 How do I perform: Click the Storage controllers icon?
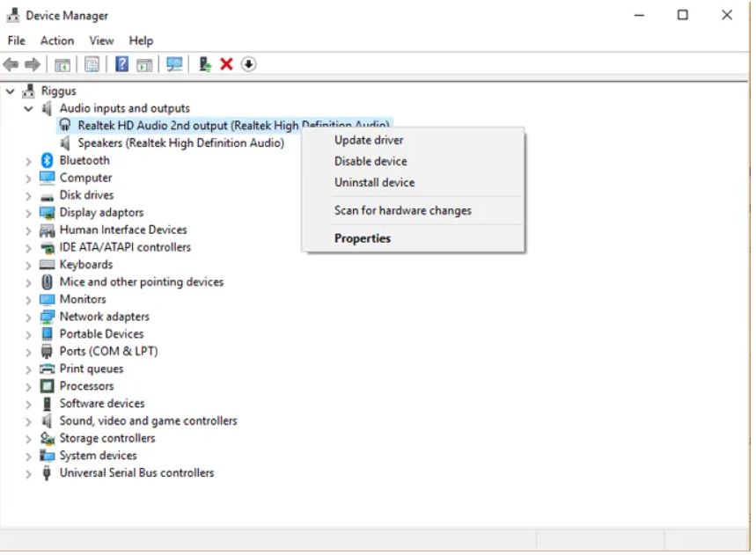47,438
